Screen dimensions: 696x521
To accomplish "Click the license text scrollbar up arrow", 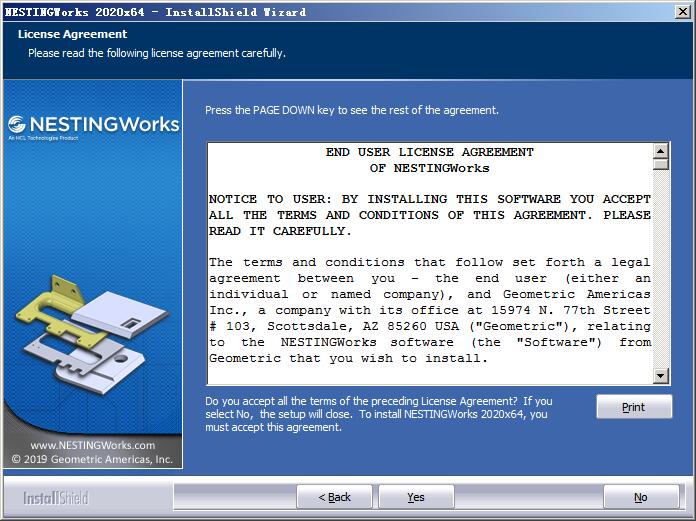I will 661,151.
